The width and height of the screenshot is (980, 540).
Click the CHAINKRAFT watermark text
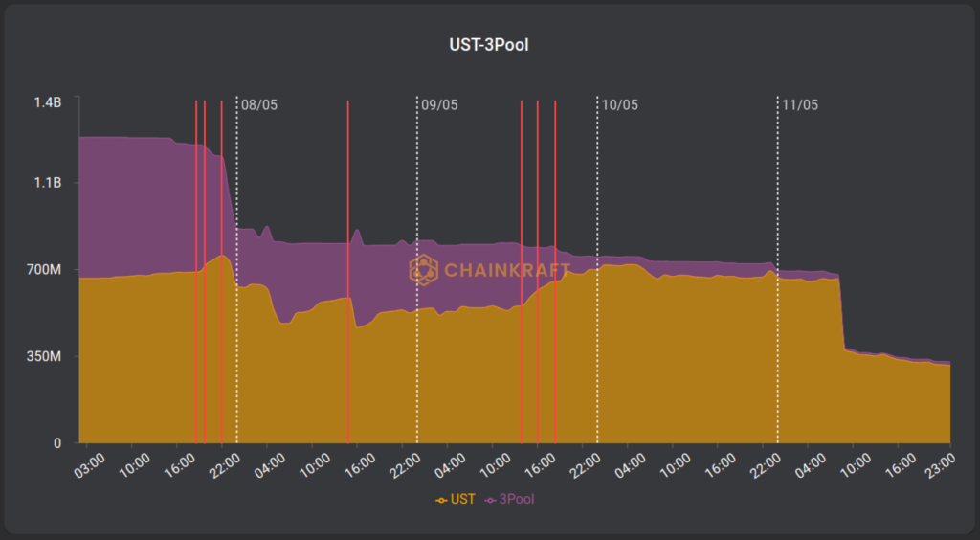pos(507,270)
